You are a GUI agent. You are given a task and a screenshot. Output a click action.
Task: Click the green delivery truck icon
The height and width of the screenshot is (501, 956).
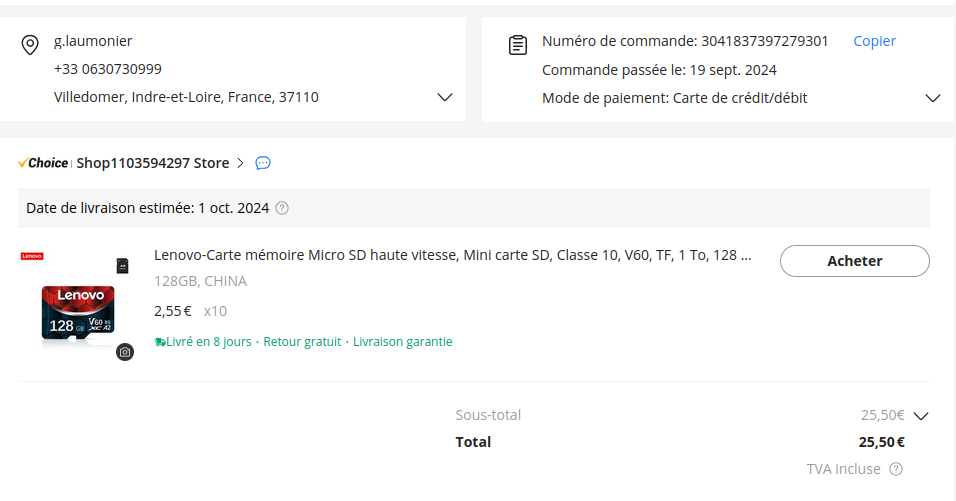160,342
